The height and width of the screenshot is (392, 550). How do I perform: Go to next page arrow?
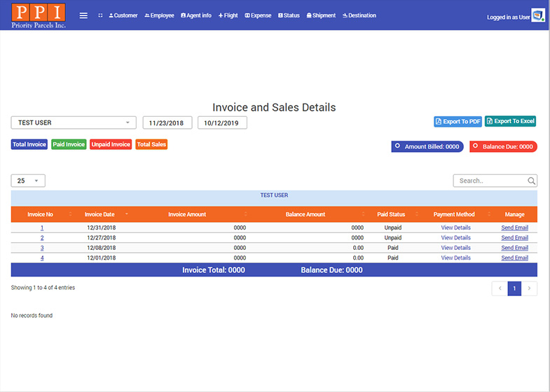[529, 288]
